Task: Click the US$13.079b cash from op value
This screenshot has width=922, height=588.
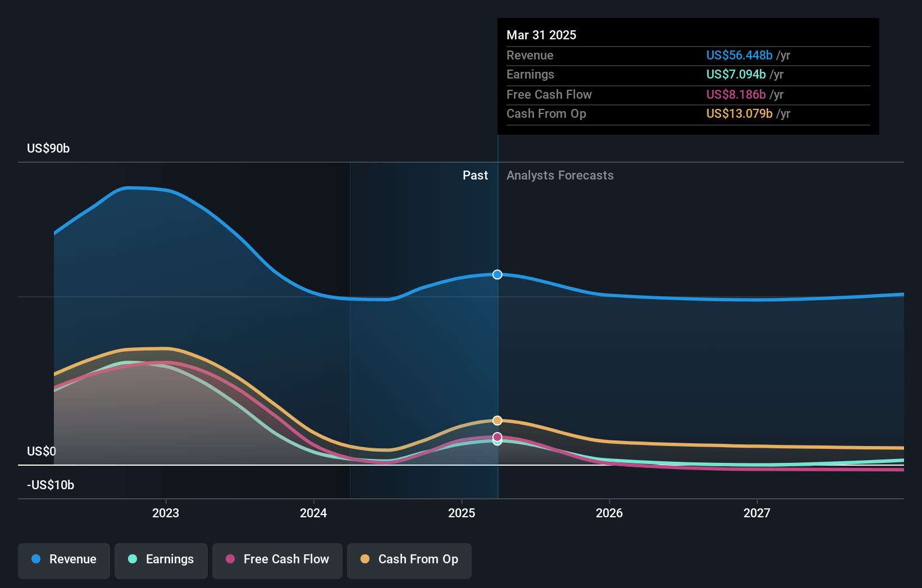Action: pyautogui.click(x=740, y=113)
